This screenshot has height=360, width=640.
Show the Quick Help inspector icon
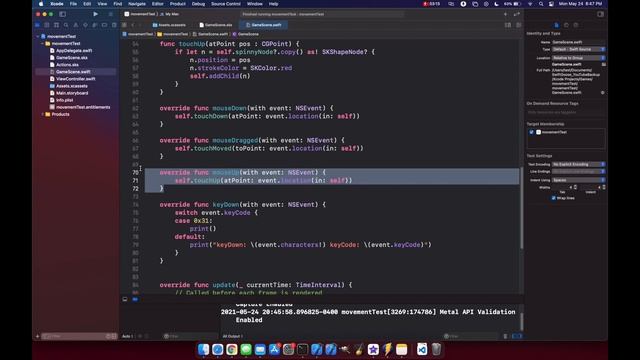(x=576, y=25)
